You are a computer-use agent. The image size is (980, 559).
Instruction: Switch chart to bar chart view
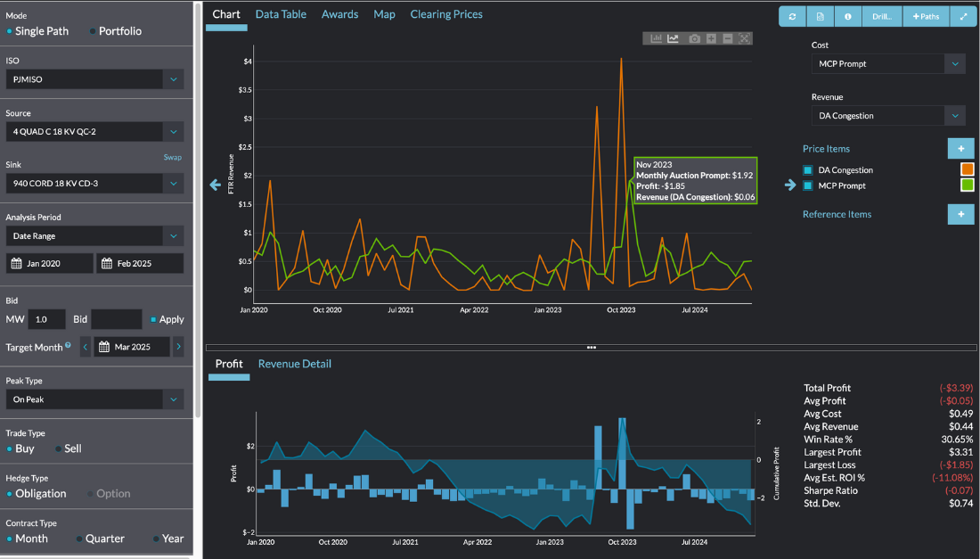pyautogui.click(x=656, y=38)
